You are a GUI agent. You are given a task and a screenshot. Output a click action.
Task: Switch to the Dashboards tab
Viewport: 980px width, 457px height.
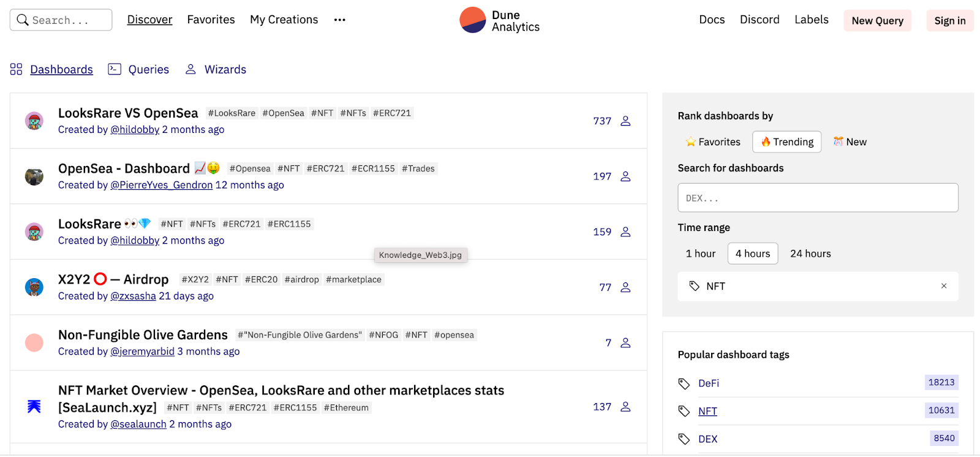pos(61,69)
